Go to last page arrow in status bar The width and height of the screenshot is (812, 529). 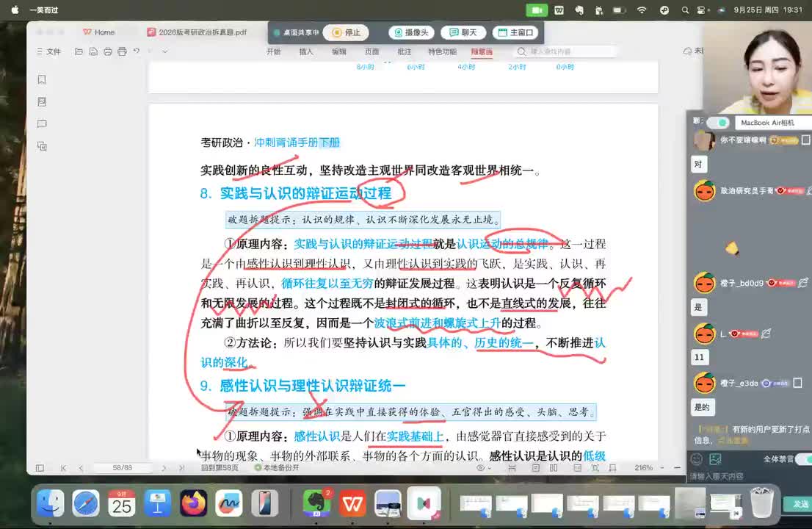coord(181,468)
